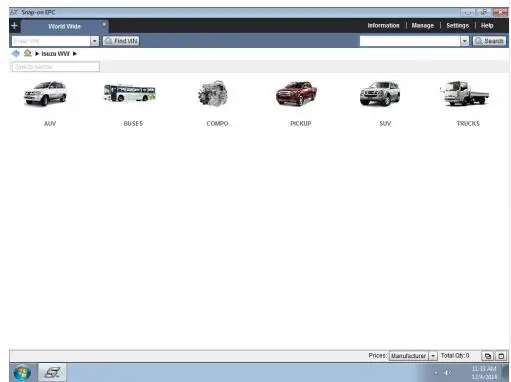511x382 pixels.
Task: Expand the arrow after Isuzu WW breadcrumb
Action: [75, 54]
